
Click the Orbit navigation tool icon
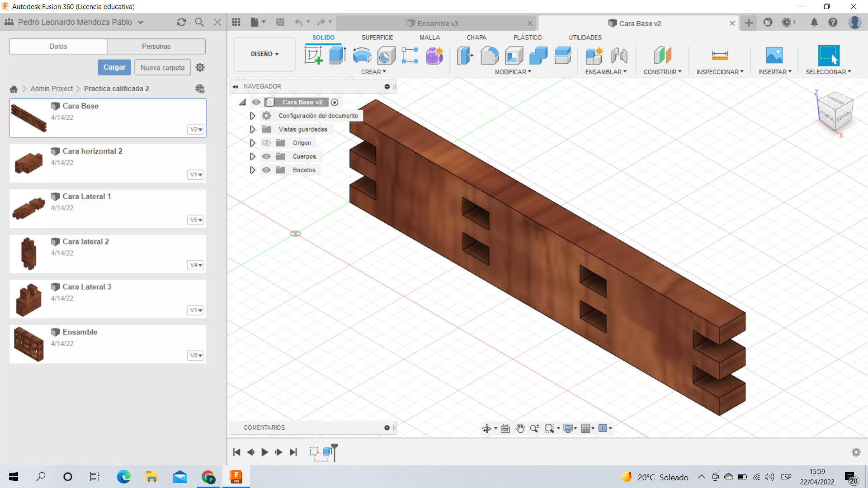tap(486, 428)
